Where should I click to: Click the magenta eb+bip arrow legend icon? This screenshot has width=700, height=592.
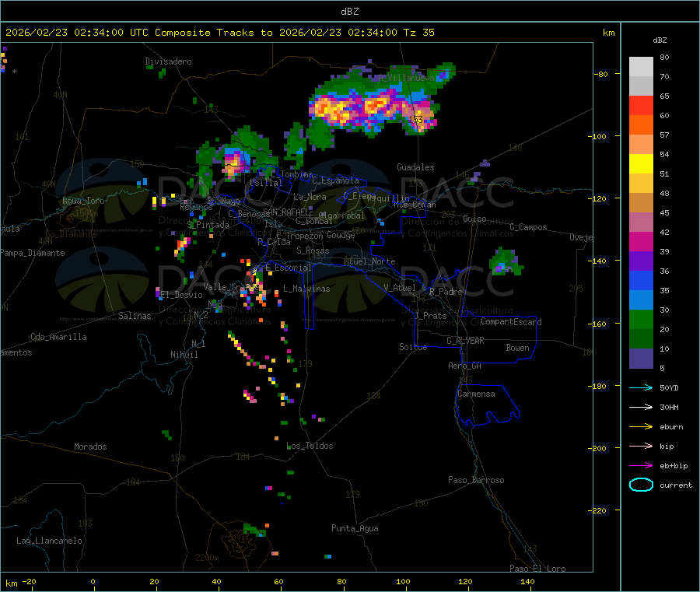(641, 466)
